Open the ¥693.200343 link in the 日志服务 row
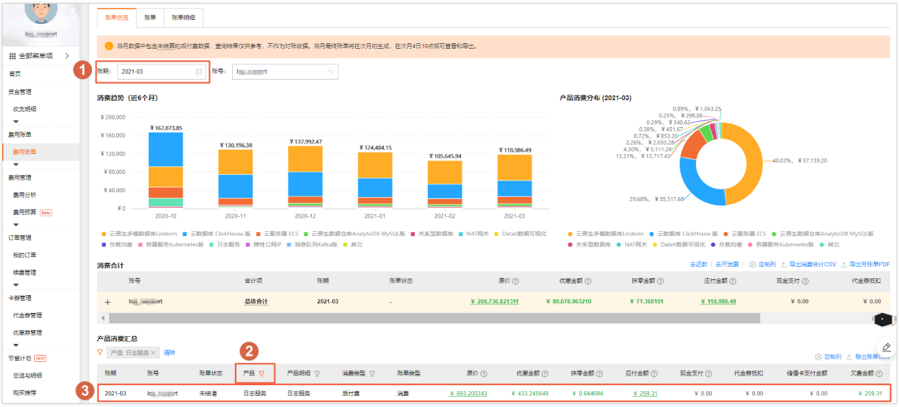The height and width of the screenshot is (407, 900). (468, 394)
